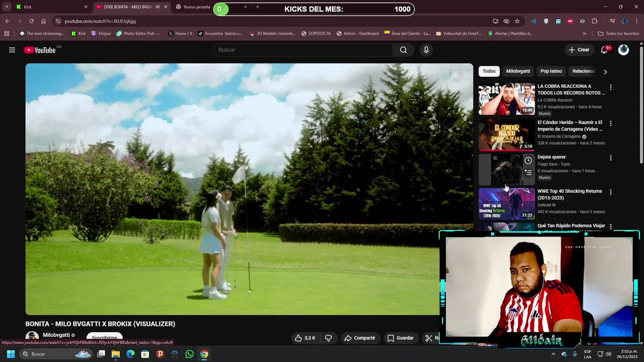644x362 pixels.
Task: Save video with Guardar button
Action: click(x=400, y=338)
